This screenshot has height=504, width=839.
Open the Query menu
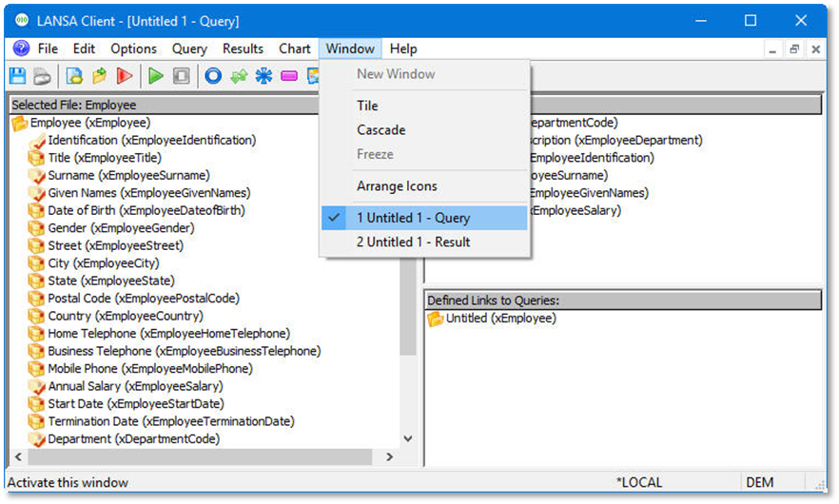[189, 48]
